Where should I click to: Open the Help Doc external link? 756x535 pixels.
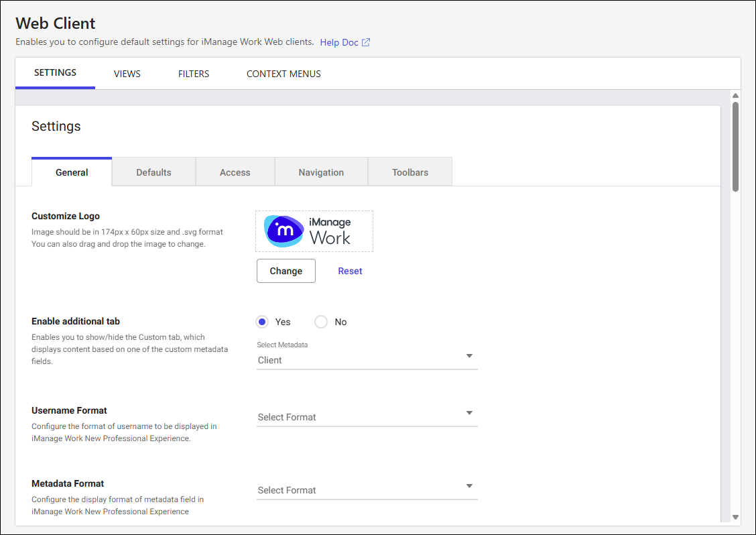[x=344, y=42]
